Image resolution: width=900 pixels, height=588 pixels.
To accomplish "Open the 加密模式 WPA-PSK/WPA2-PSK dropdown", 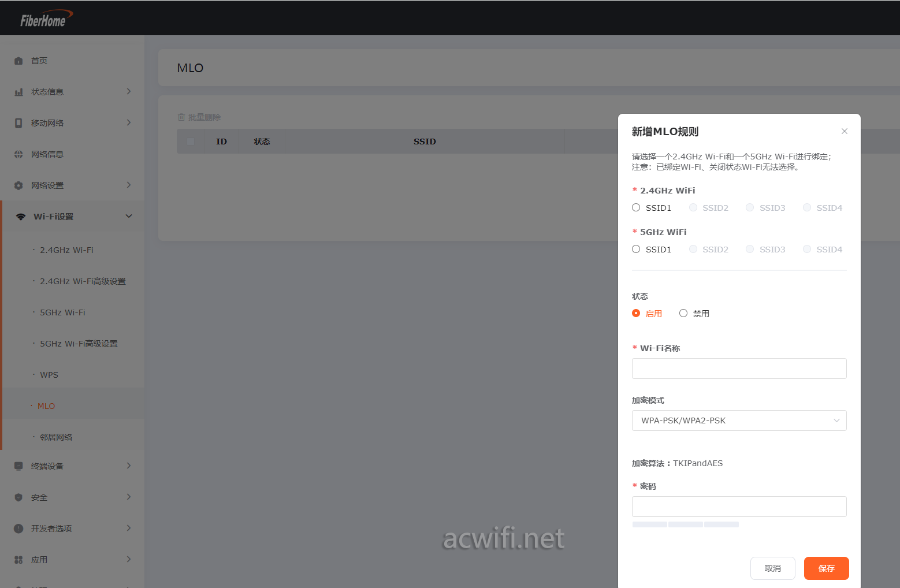I will click(739, 420).
